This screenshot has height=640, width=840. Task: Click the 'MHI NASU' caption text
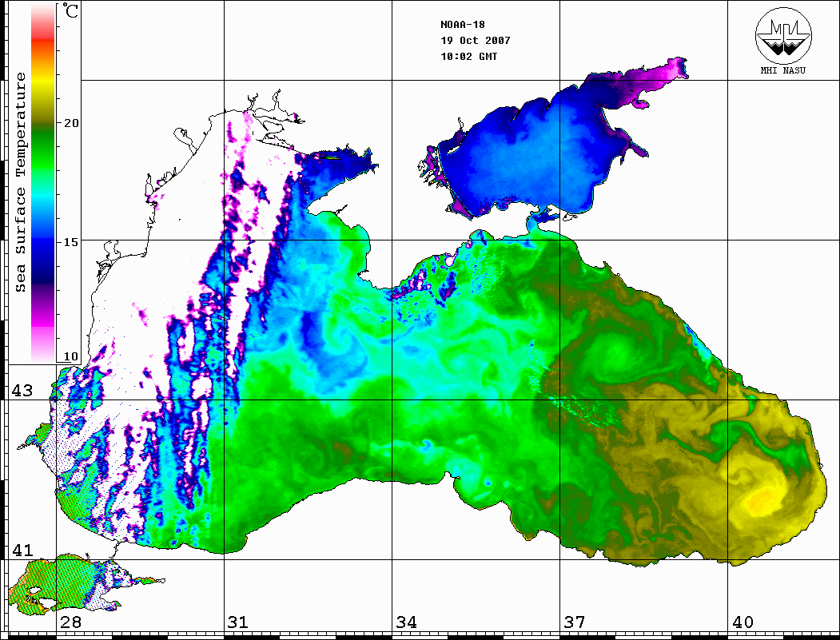tap(783, 70)
